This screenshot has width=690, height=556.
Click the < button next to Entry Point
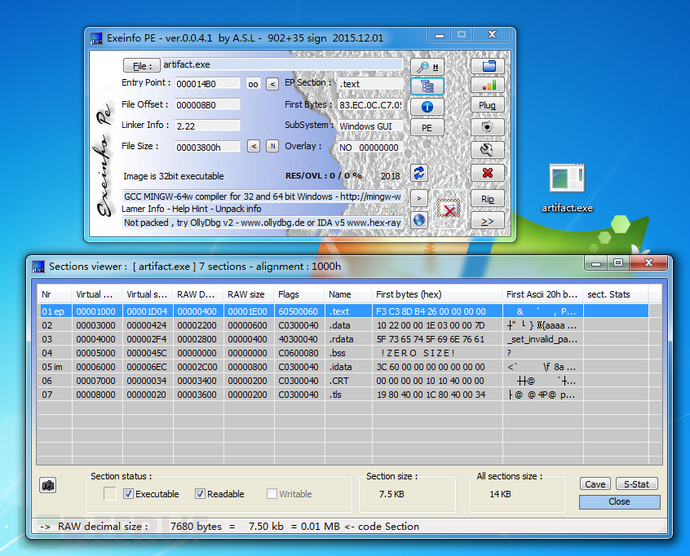coord(272,84)
